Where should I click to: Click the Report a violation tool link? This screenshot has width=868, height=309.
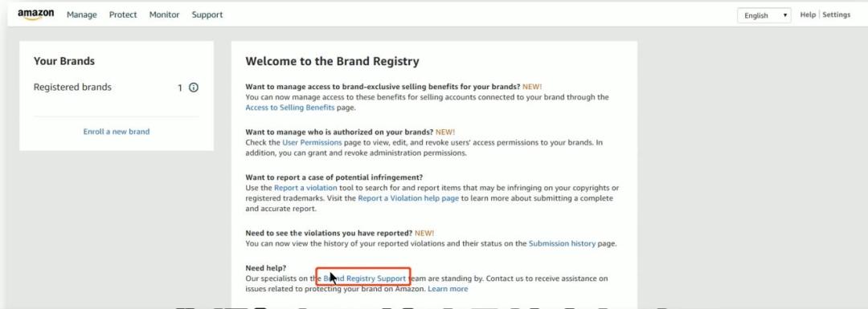(305, 188)
